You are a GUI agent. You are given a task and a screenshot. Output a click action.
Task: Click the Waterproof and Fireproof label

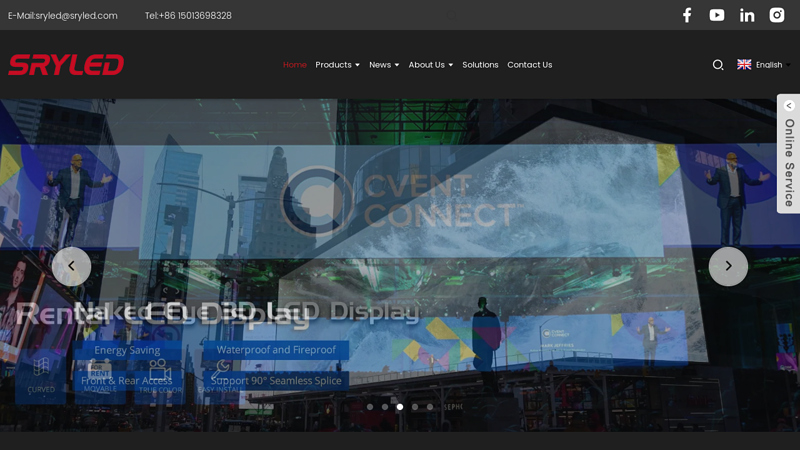276,350
